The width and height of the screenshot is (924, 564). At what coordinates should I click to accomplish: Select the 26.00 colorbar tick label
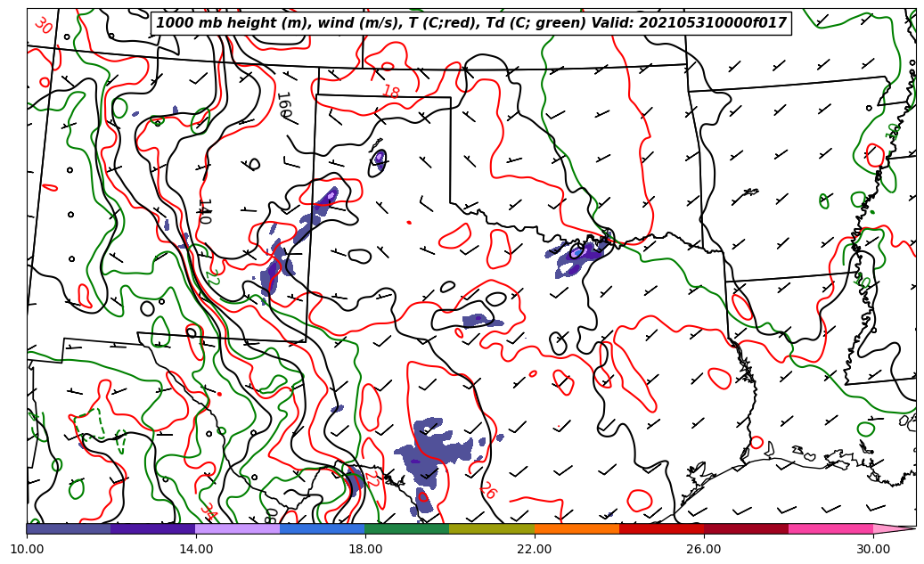coord(704,549)
